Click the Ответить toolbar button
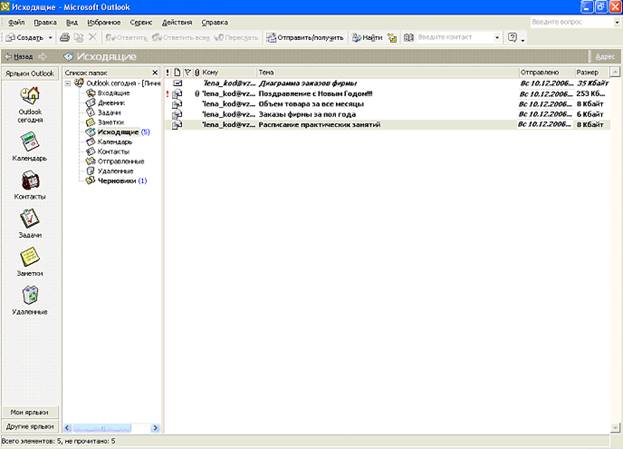Screen dimensions: 623x449 [x=126, y=38]
